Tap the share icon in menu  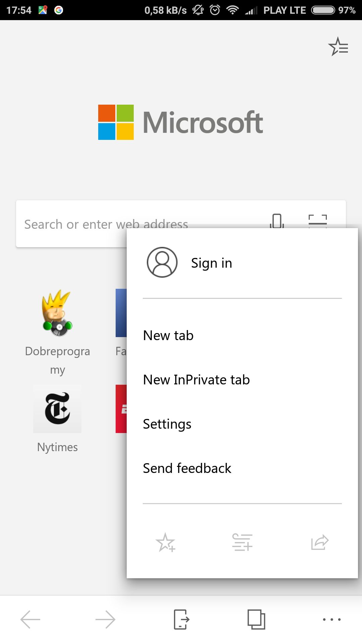(320, 542)
